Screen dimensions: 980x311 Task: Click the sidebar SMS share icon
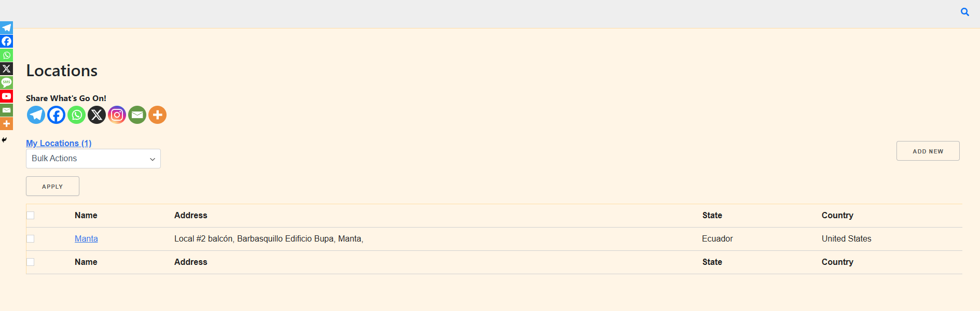(x=6, y=82)
